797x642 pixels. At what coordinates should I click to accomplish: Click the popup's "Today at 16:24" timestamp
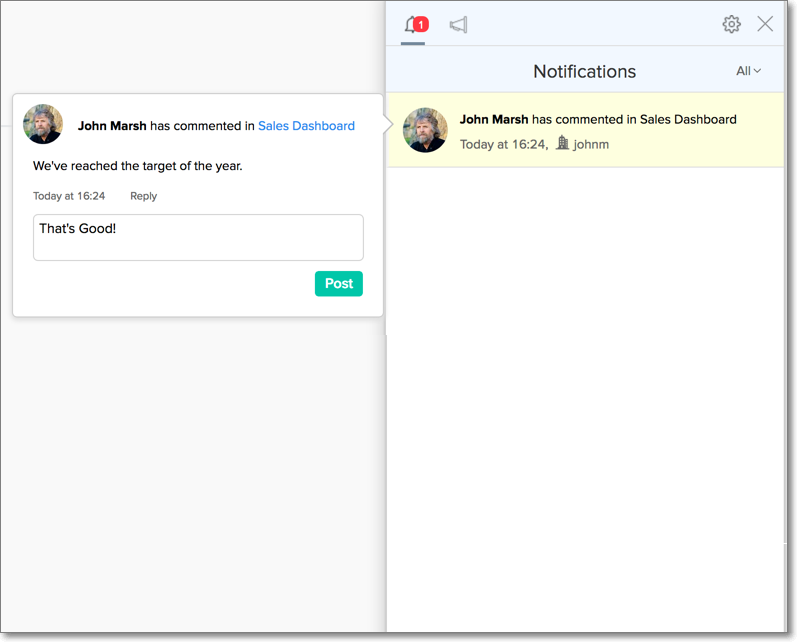(69, 196)
